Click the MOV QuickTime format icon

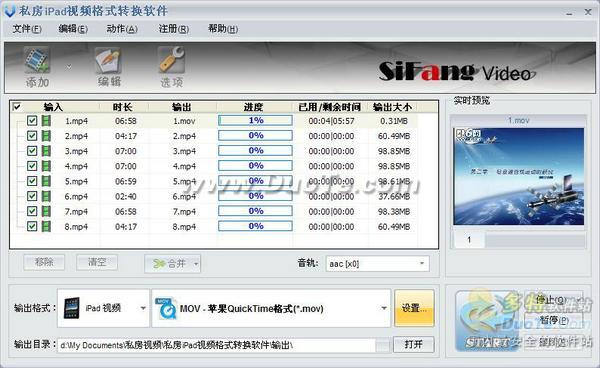[166, 308]
